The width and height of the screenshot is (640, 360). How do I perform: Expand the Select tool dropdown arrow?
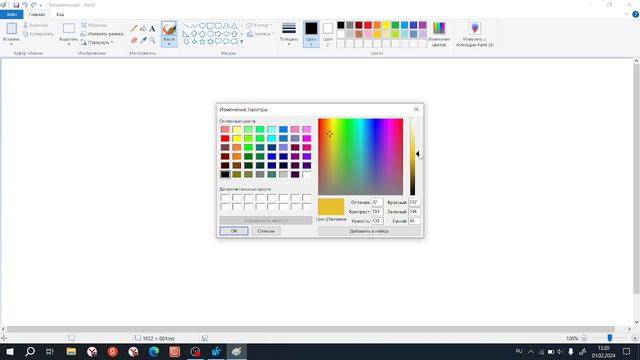tap(69, 44)
